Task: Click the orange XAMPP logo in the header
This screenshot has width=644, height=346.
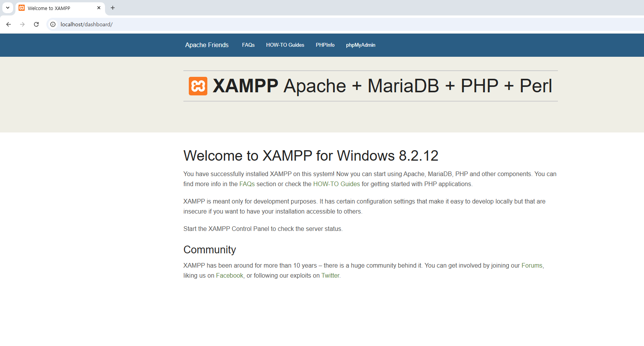Action: pos(198,86)
